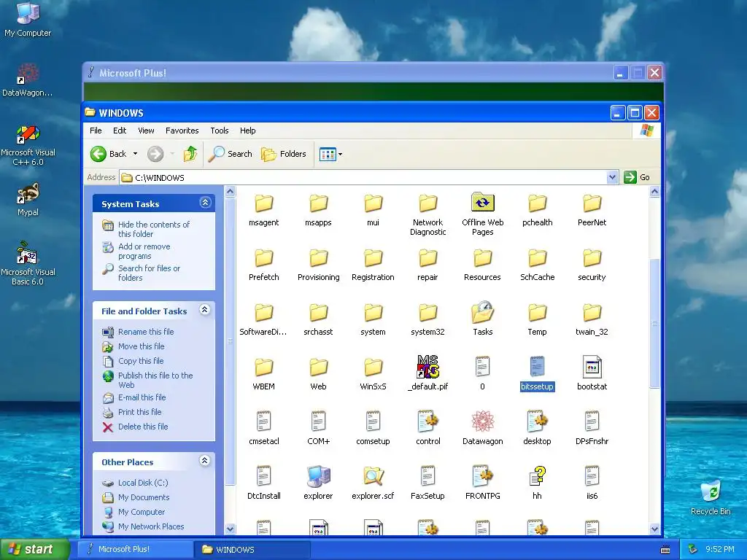
Task: Select the hh help application icon
Action: coord(538,483)
